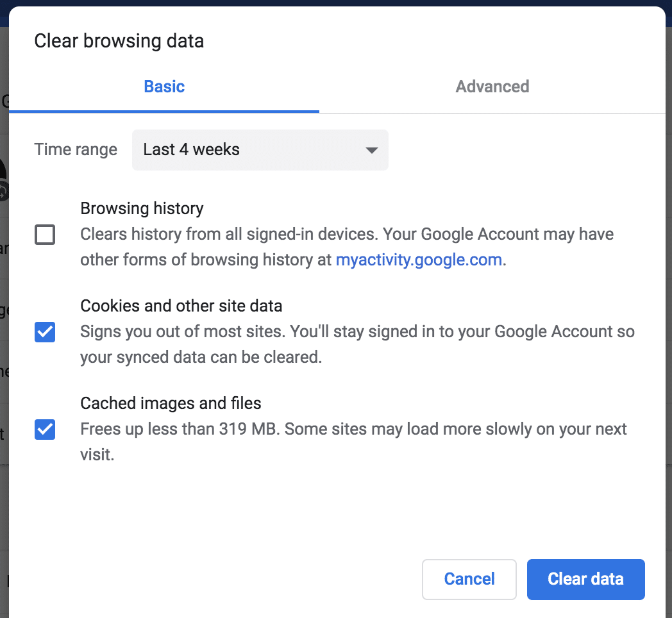Disable Cached images and files clearing

44,430
